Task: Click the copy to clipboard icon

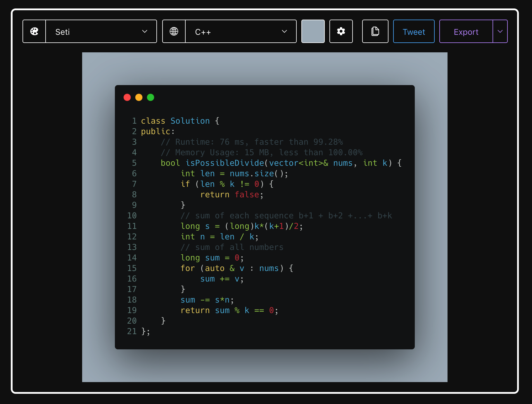Action: point(375,32)
